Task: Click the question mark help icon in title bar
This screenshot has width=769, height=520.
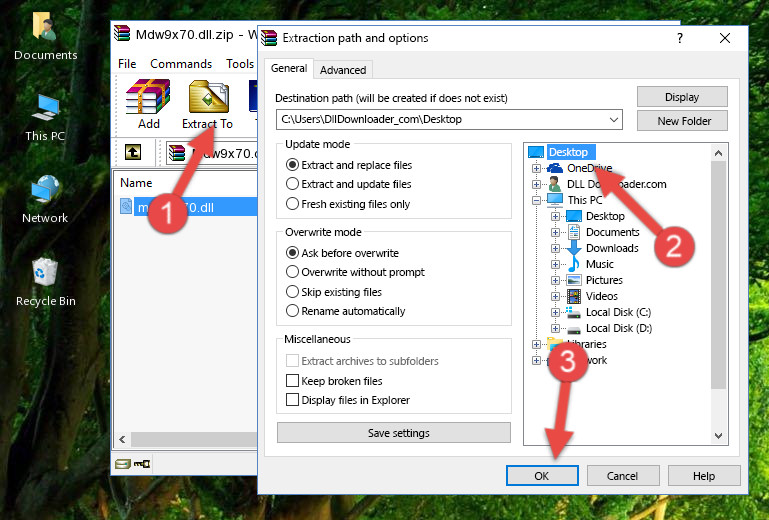Action: 680,38
